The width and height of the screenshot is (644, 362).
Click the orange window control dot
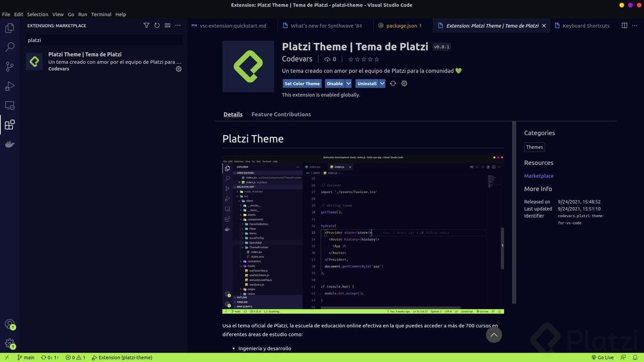tap(621, 5)
